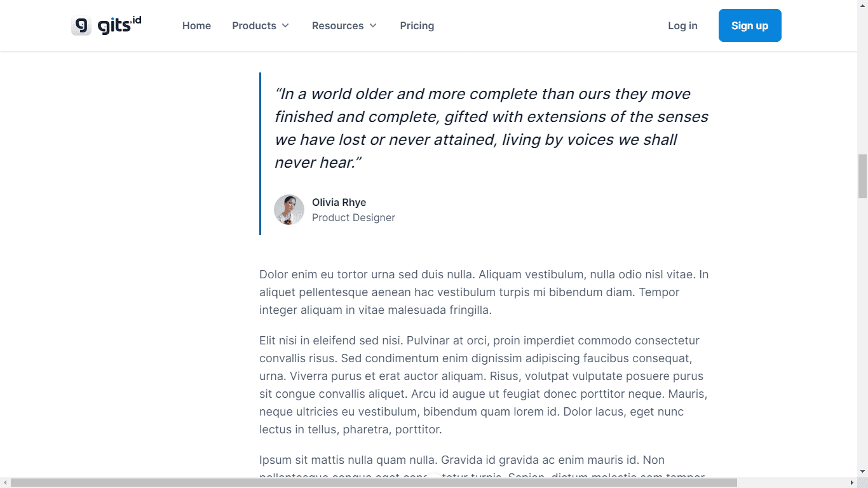Select the Products menu label

click(254, 25)
